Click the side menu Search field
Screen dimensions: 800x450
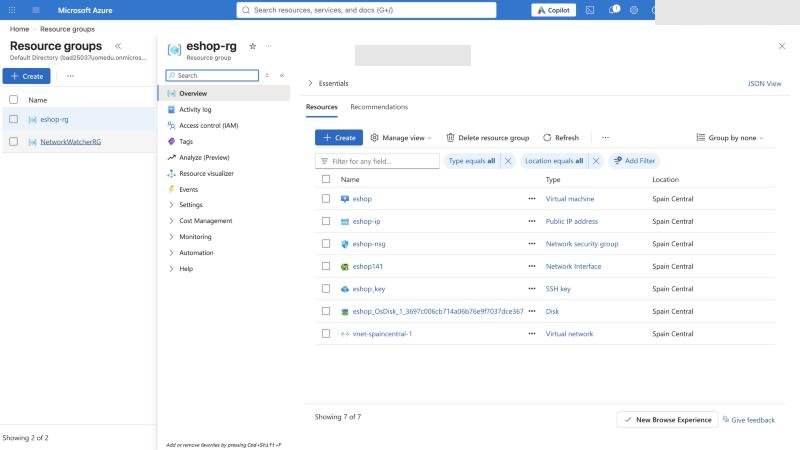[x=212, y=76]
